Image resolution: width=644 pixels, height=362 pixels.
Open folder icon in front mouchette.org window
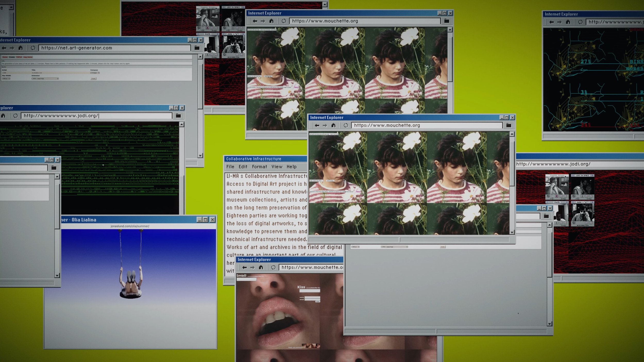(x=509, y=125)
